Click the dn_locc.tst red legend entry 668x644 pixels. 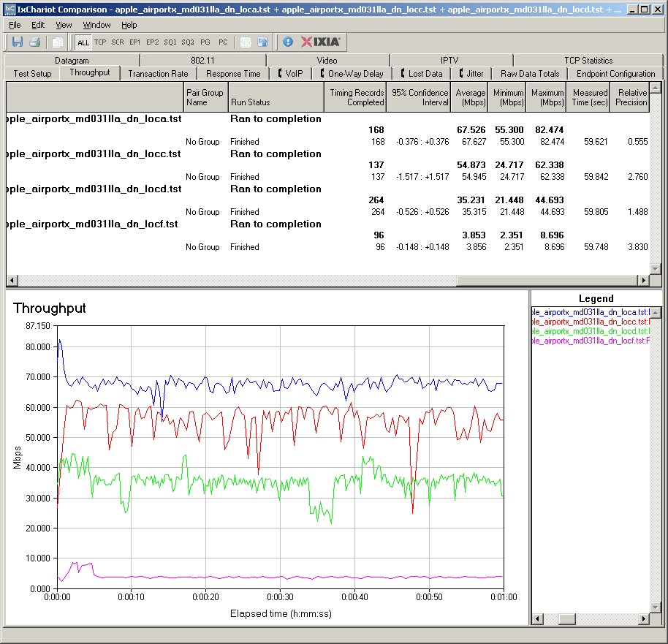[591, 322]
